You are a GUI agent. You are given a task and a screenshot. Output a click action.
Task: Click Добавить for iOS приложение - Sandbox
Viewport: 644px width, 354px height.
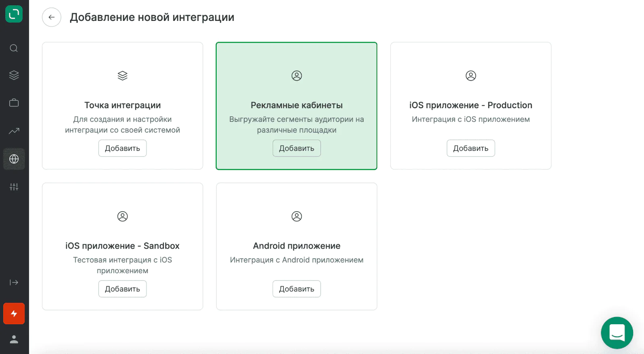pyautogui.click(x=122, y=289)
